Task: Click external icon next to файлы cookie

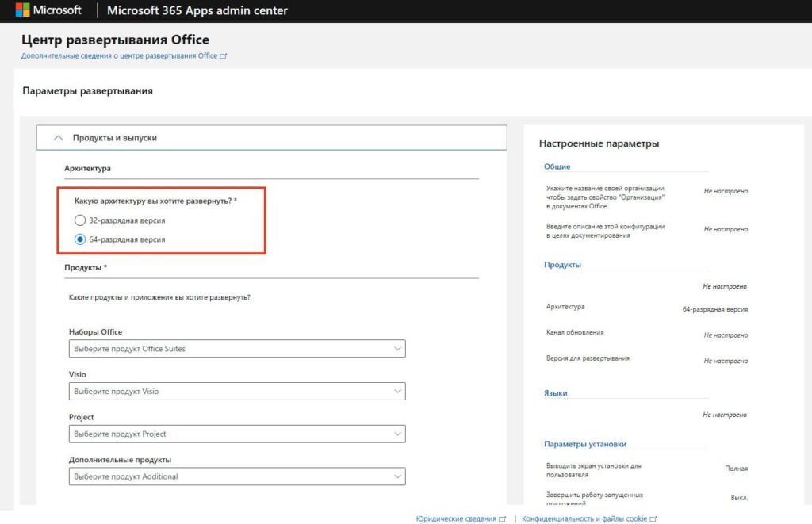Action: point(653,518)
